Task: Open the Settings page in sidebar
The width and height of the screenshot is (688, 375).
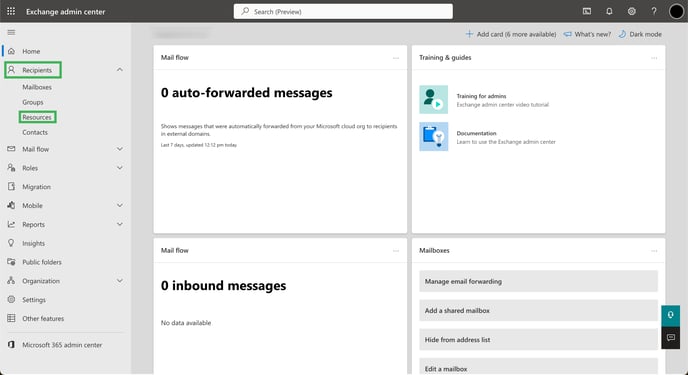Action: pos(34,300)
